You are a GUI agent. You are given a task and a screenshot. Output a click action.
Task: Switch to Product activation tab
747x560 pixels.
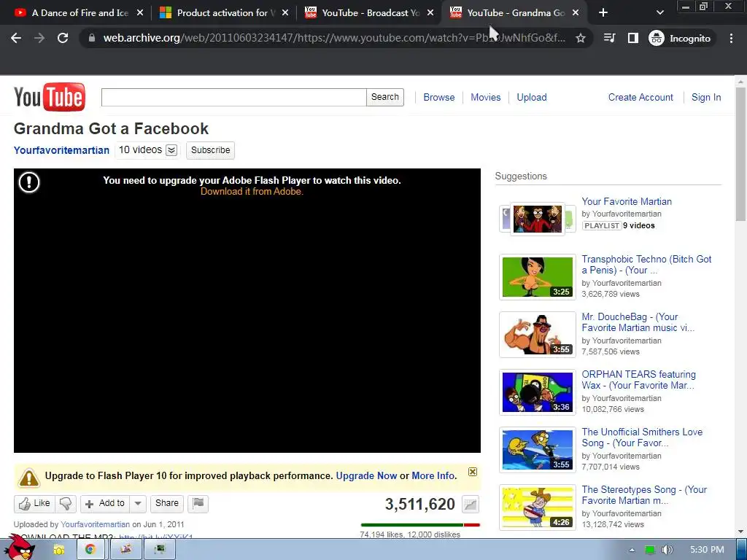tap(217, 13)
